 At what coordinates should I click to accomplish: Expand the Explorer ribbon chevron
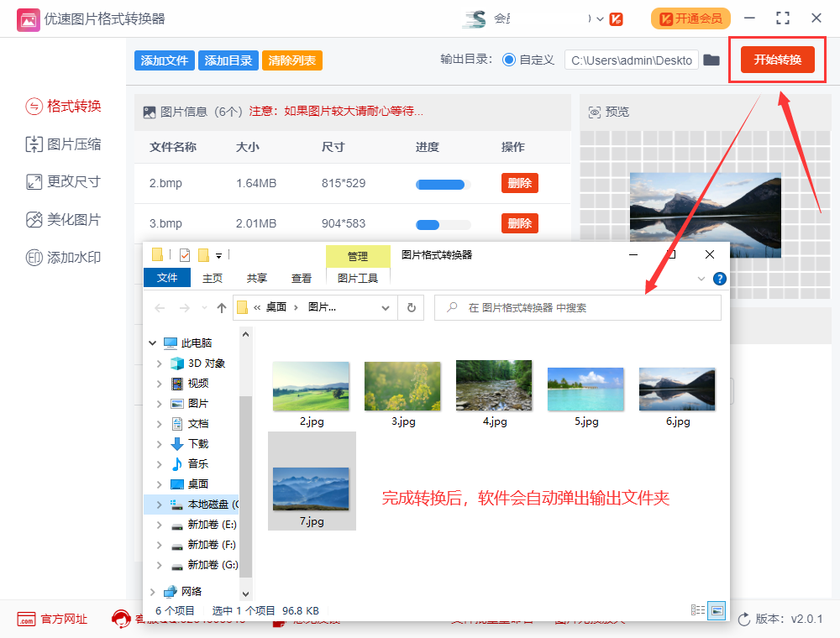point(701,279)
